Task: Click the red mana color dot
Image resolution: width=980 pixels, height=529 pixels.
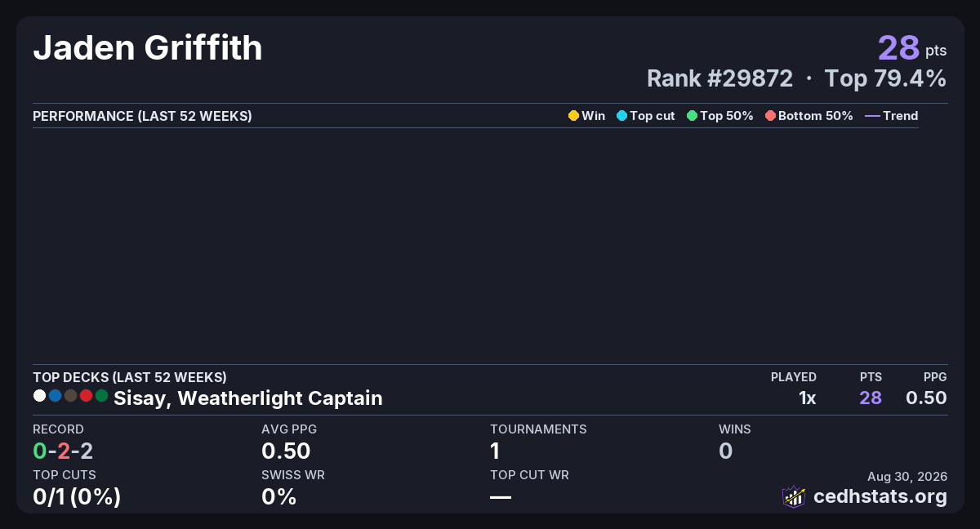Action: pyautogui.click(x=86, y=396)
